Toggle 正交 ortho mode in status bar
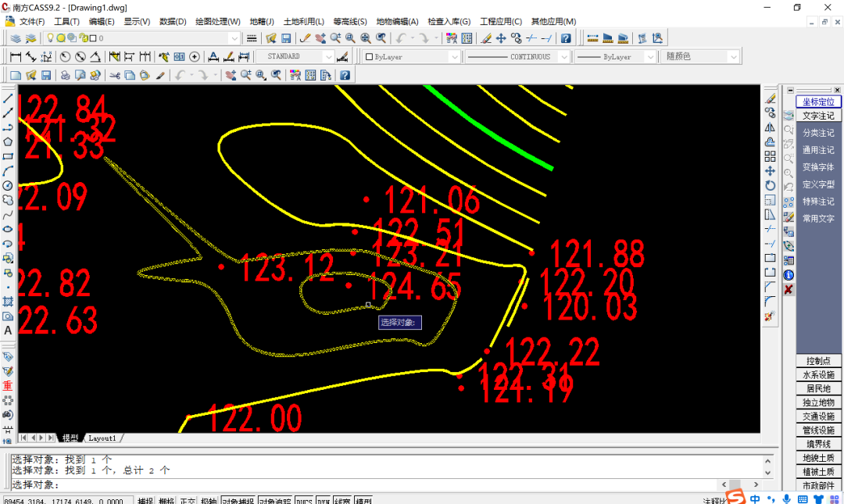Image resolution: width=844 pixels, height=504 pixels. click(188, 501)
